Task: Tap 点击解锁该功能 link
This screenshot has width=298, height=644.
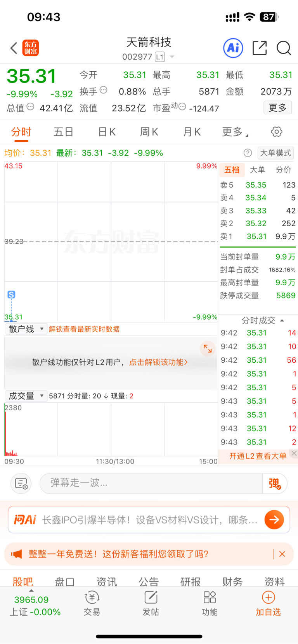Action: tap(158, 362)
